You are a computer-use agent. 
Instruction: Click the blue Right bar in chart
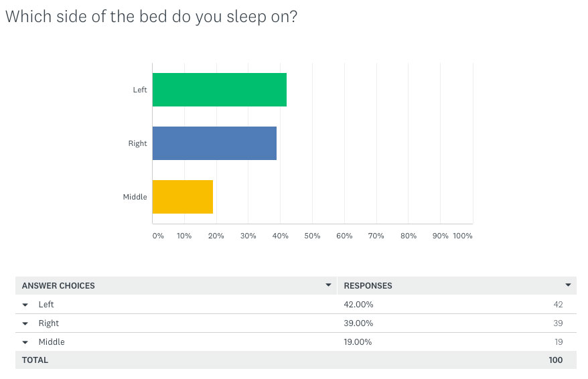click(x=214, y=143)
